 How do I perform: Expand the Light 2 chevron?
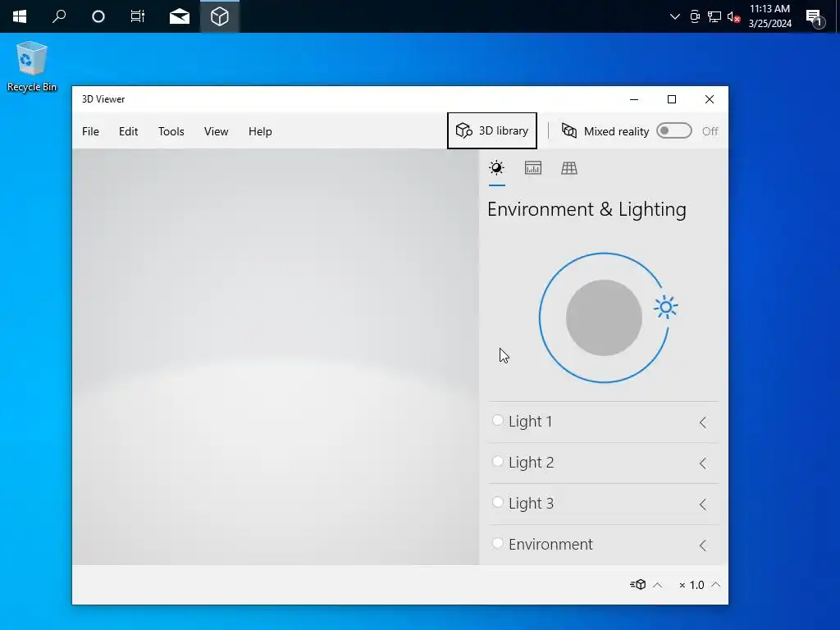[x=703, y=463]
